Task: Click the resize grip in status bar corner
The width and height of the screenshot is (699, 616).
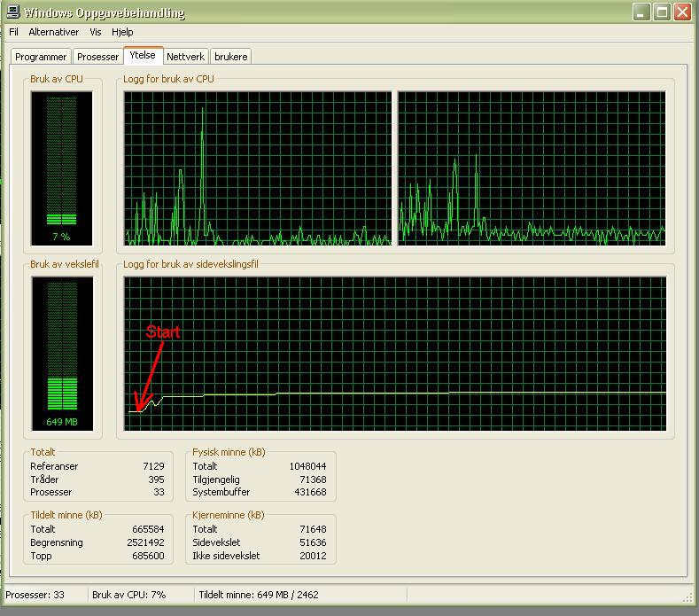Action: click(688, 597)
